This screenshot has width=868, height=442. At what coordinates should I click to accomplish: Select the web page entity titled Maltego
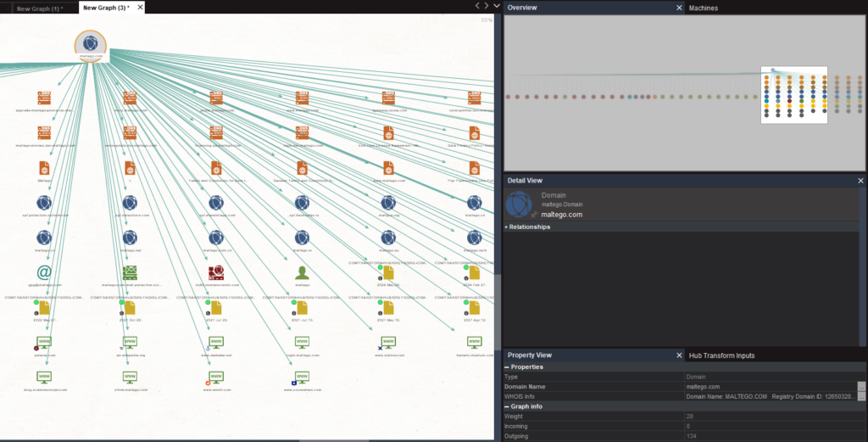coord(44,168)
